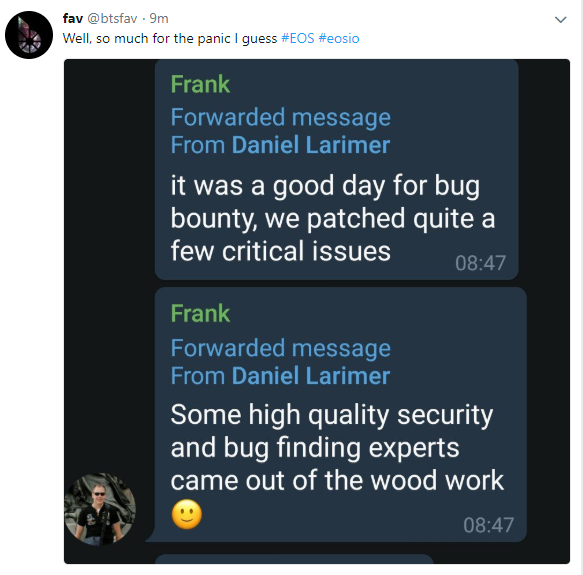Open the attached Telegram screenshot image
Viewport: 583px width, 575px height.
(x=317, y=311)
